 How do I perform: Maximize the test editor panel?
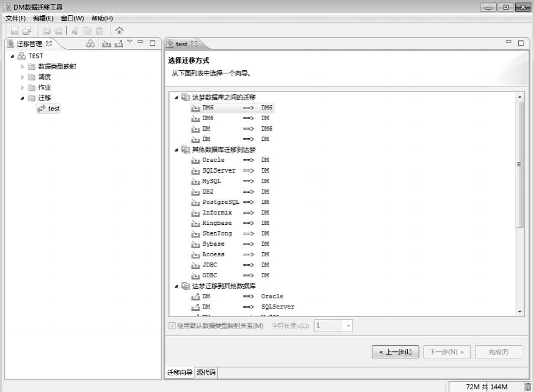click(x=521, y=43)
